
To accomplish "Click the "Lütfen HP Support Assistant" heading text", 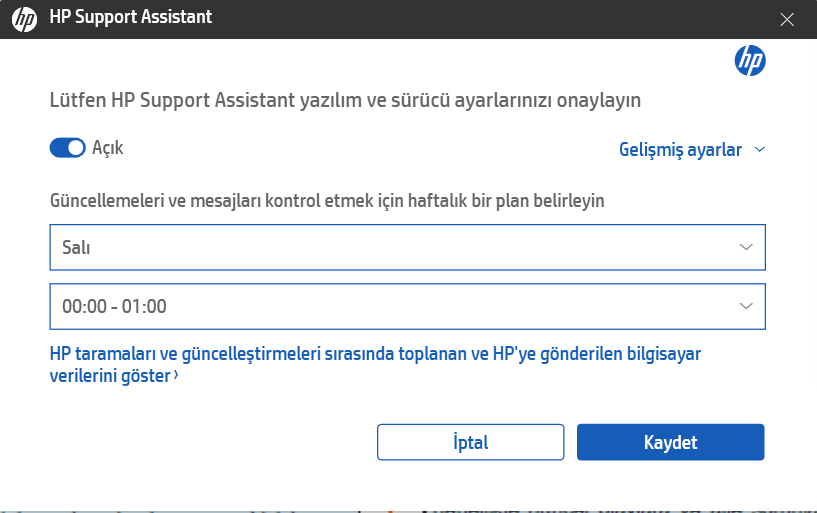I will pos(345,100).
